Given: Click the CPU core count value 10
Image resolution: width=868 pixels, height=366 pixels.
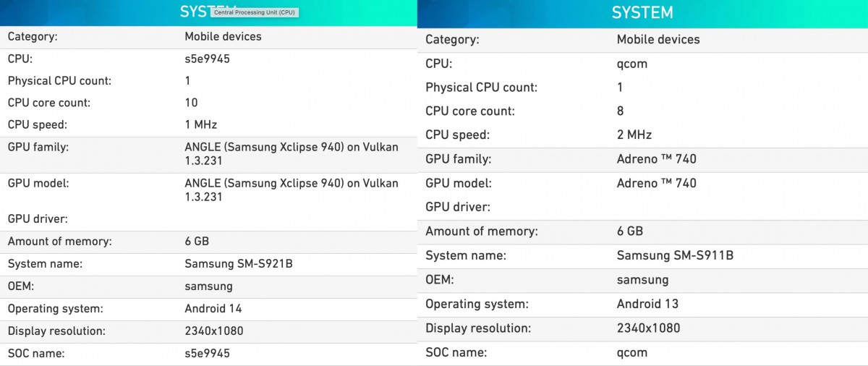Looking at the screenshot, I should 191,103.
